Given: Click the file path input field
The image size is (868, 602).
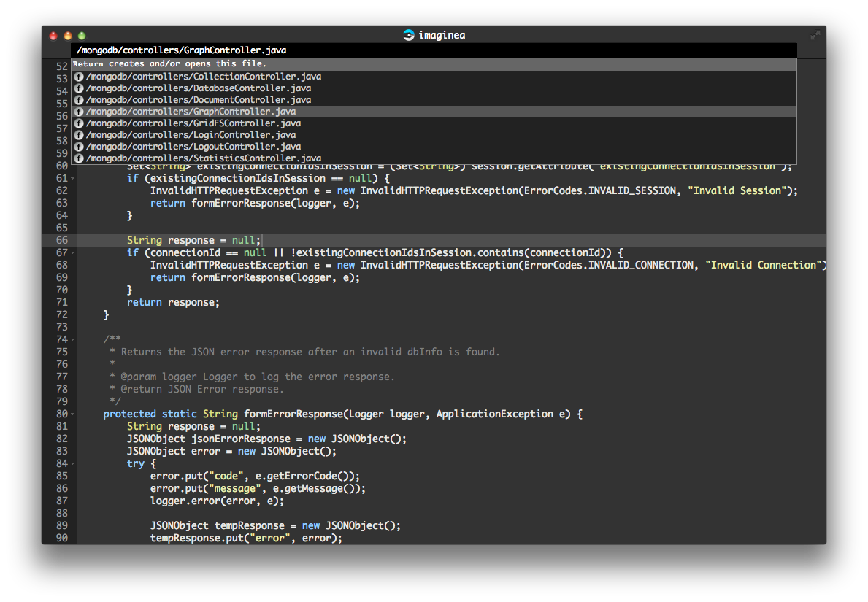Looking at the screenshot, I should point(433,50).
